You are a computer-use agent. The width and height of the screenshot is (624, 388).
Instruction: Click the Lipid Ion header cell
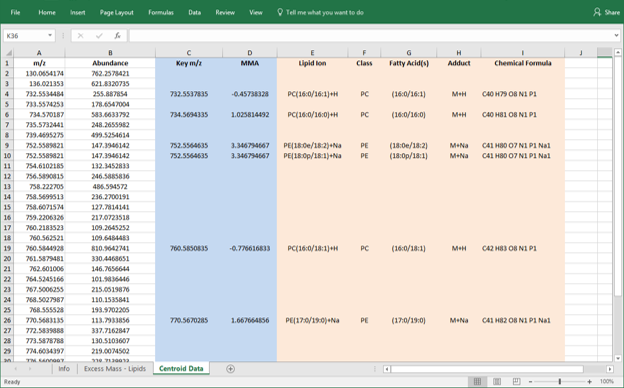[x=312, y=63]
